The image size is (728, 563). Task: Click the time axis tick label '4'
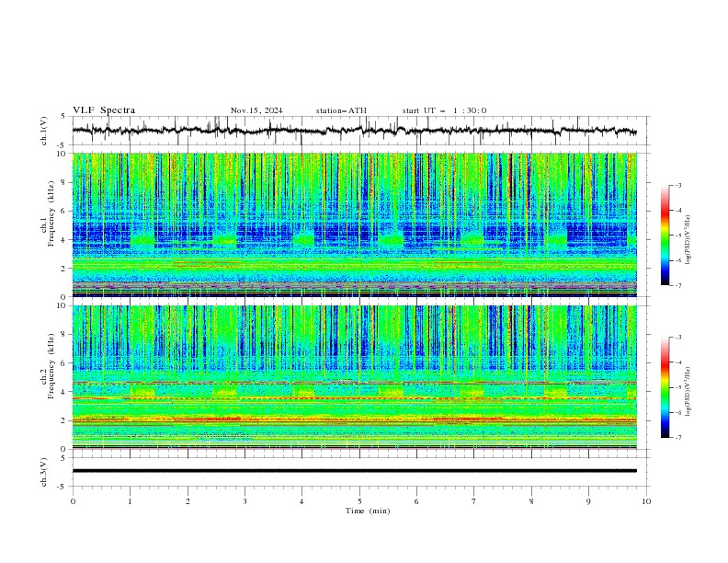(x=301, y=501)
